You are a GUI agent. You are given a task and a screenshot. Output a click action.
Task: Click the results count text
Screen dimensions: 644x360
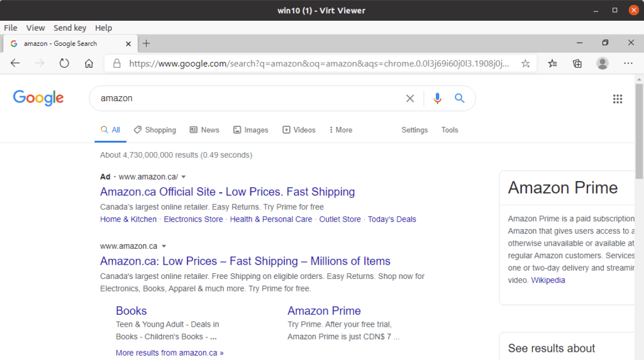tap(176, 155)
